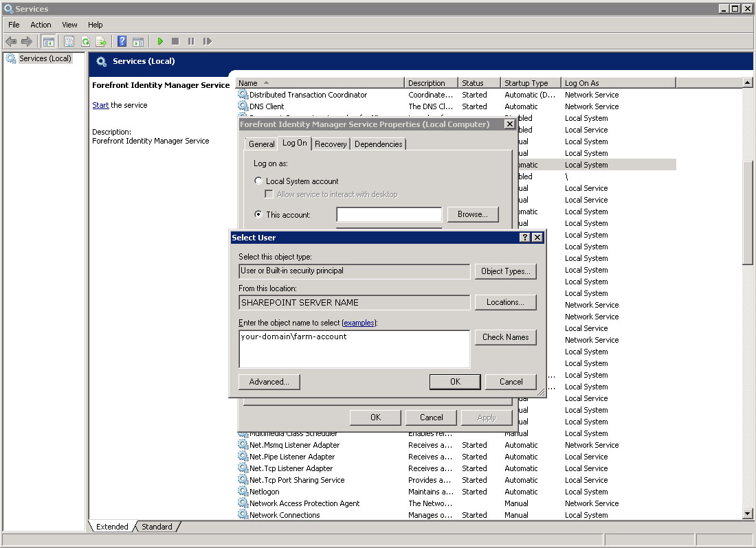Switch to the Standard view tab
The height and width of the screenshot is (548, 756).
[x=157, y=527]
